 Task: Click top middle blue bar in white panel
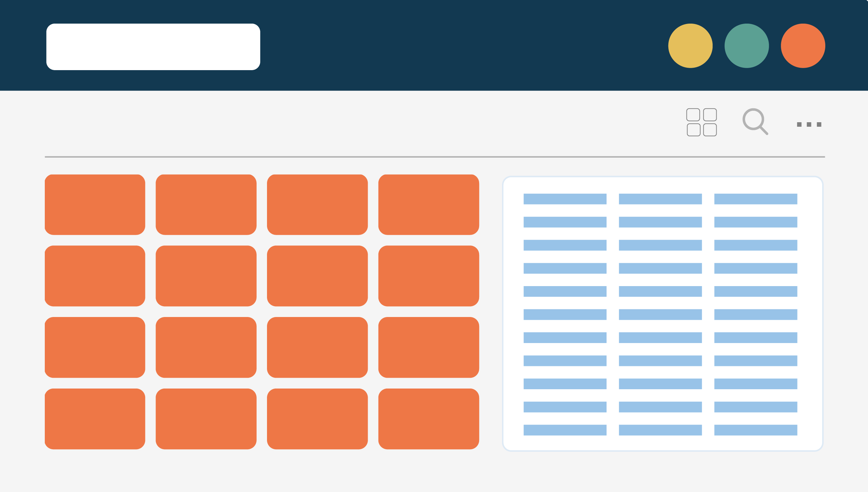[x=660, y=199]
